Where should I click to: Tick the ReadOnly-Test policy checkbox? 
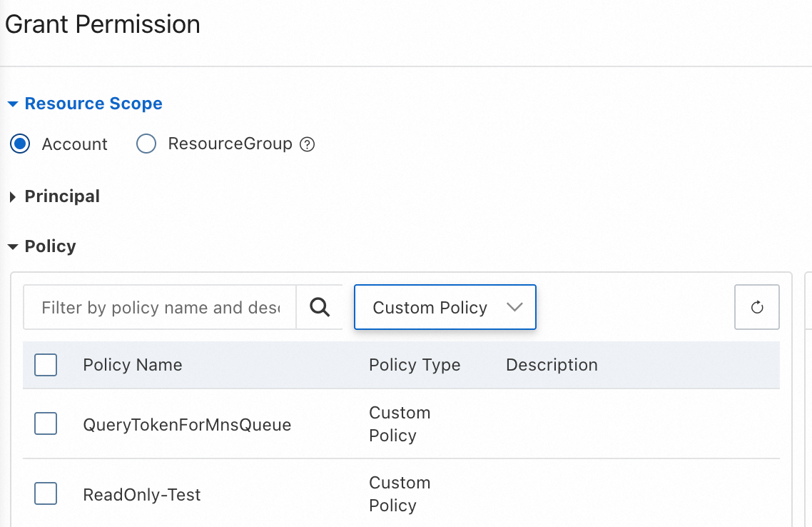[x=46, y=493]
